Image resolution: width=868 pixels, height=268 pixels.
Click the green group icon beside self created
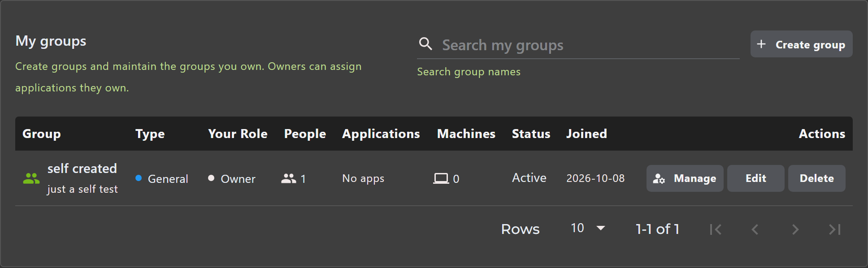[31, 178]
